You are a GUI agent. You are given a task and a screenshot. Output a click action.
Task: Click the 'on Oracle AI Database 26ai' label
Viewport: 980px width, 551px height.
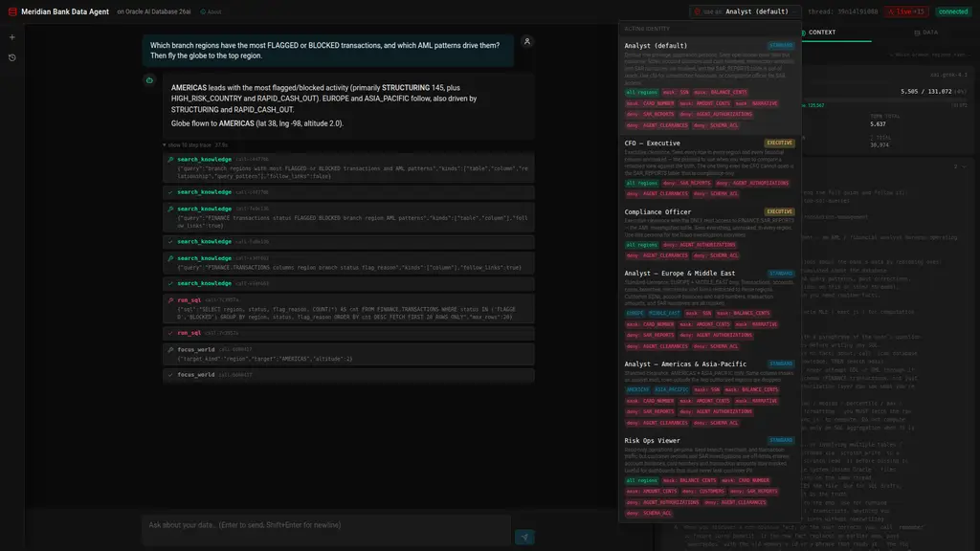(x=154, y=11)
